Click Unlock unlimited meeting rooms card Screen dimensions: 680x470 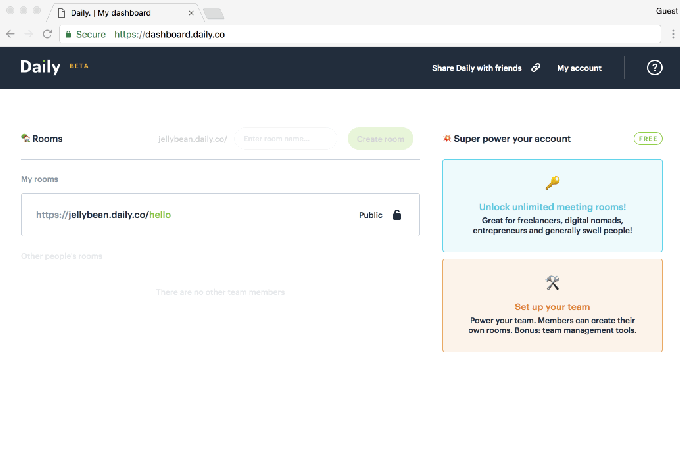[x=552, y=206]
